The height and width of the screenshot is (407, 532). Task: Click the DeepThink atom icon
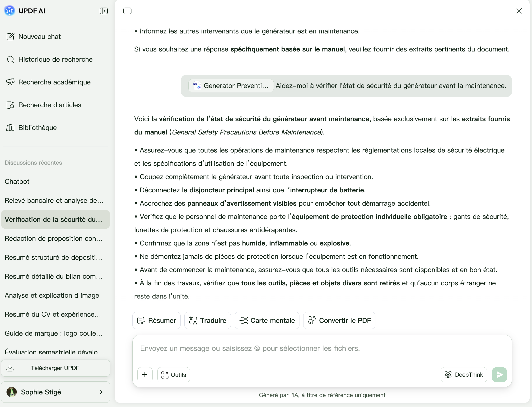point(448,375)
